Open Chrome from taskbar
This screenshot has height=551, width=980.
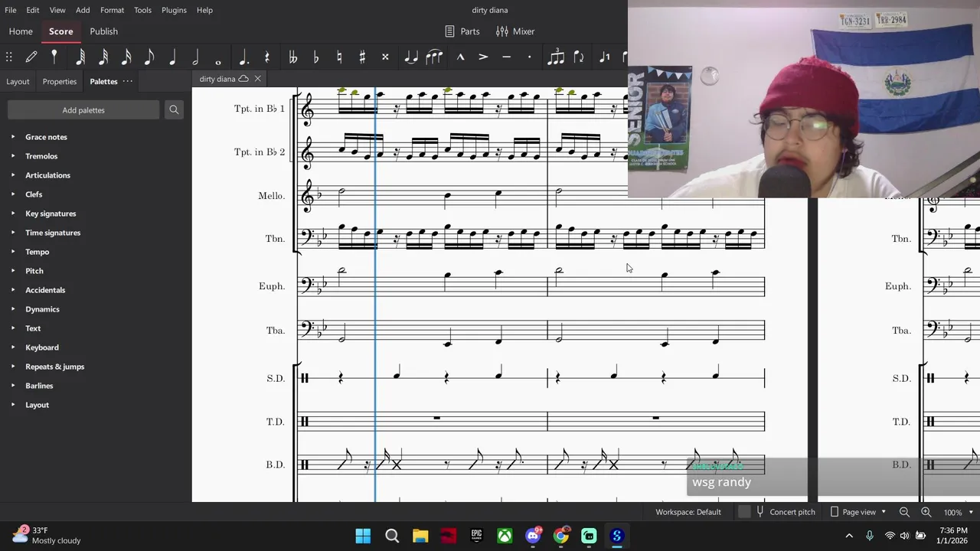561,536
